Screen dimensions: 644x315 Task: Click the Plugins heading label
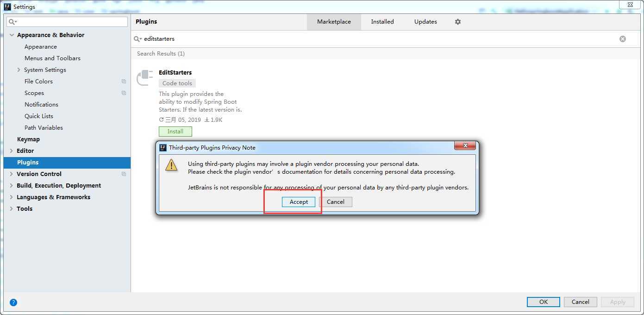(x=146, y=22)
